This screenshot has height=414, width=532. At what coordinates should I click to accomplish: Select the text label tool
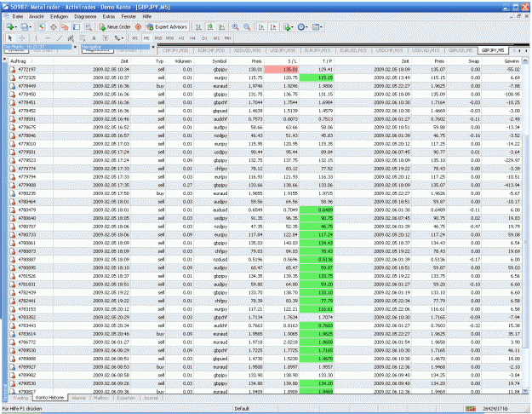[106, 38]
